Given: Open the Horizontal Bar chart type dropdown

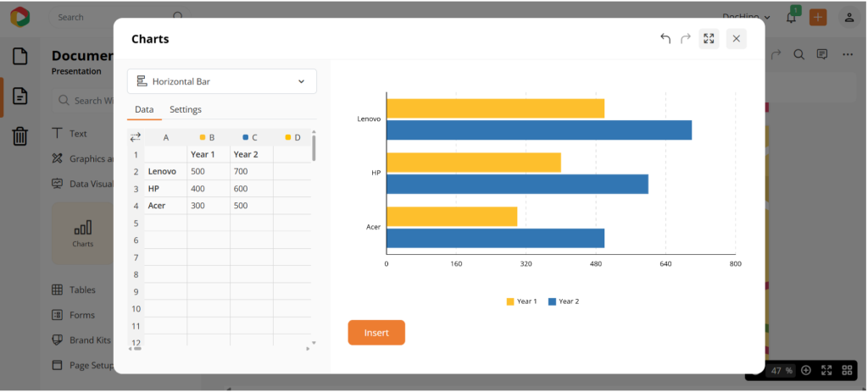Looking at the screenshot, I should (222, 81).
